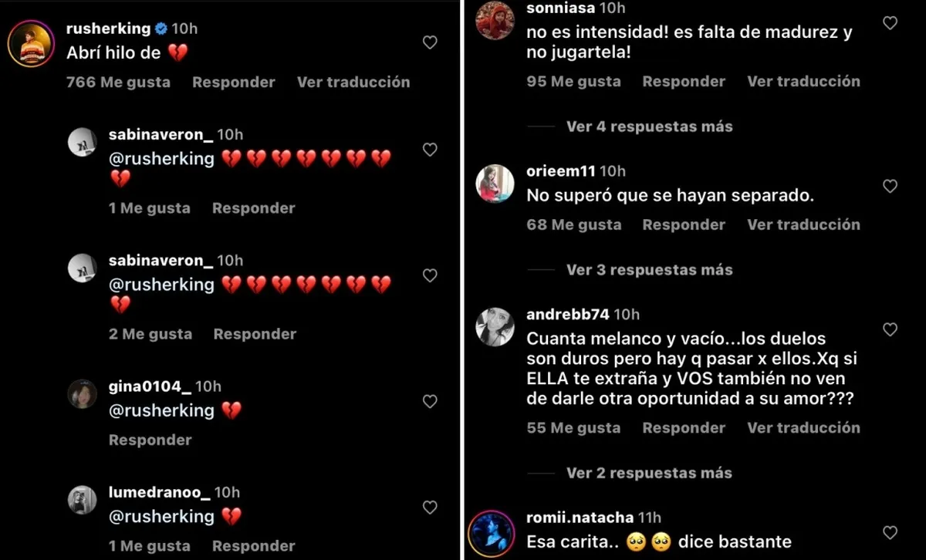Expand "Ver 3 respuestas más" replies
The width and height of the screenshot is (926, 560).
(x=650, y=270)
